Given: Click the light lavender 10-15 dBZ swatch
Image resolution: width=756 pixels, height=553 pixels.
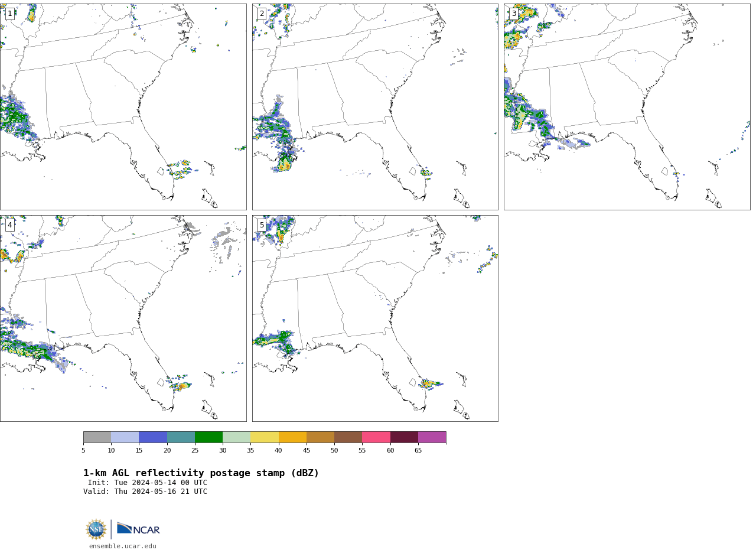Looking at the screenshot, I should 125,437.
